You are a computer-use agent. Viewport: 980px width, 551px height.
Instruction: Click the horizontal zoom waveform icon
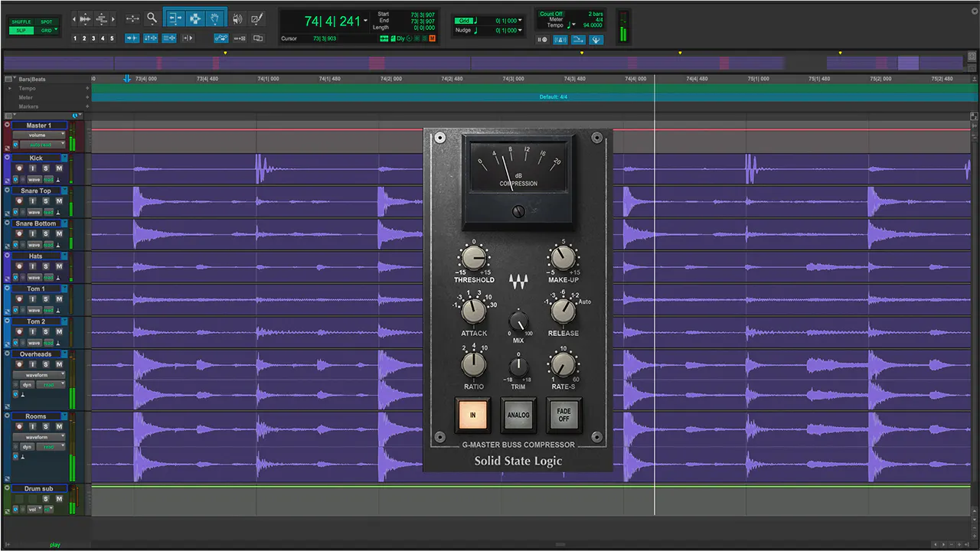click(85, 18)
